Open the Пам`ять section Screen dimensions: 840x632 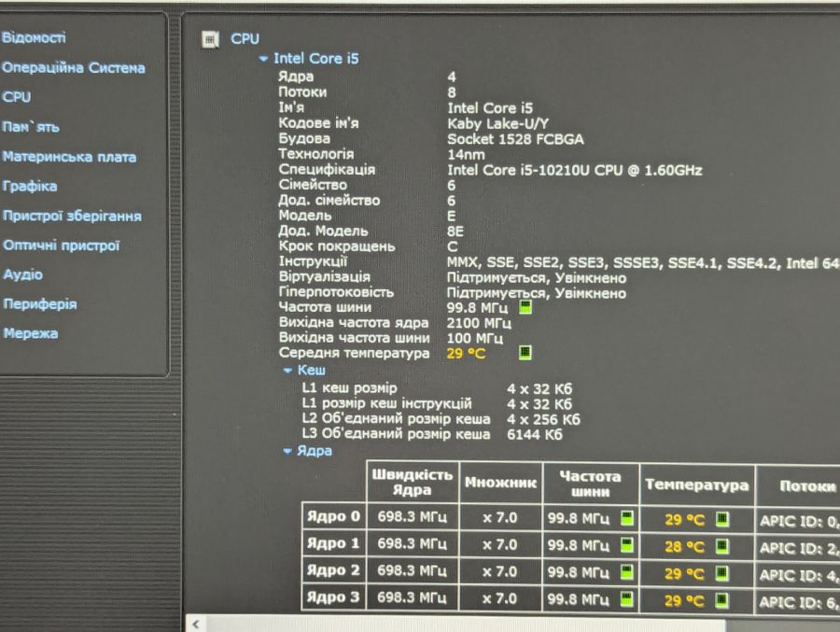pos(31,127)
